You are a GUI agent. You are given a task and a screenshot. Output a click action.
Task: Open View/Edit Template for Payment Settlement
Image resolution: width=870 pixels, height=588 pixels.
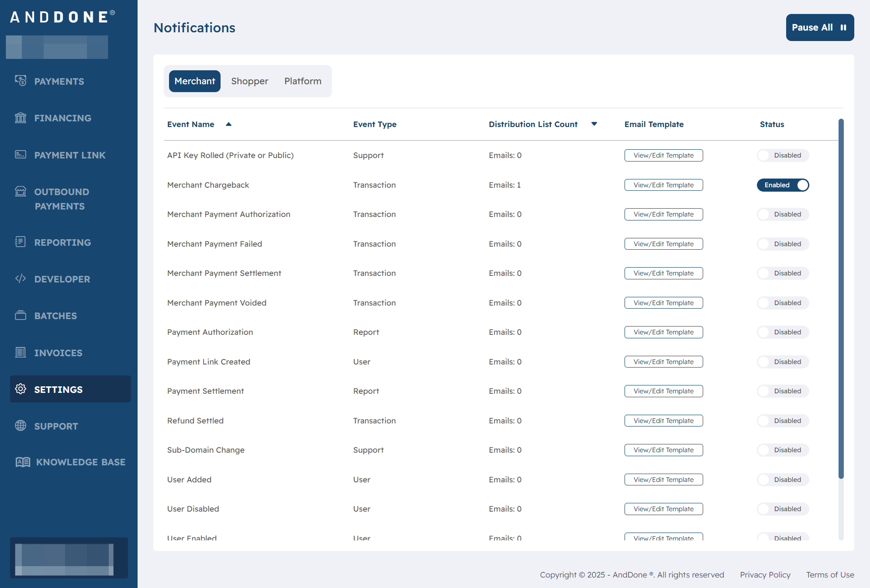click(663, 391)
